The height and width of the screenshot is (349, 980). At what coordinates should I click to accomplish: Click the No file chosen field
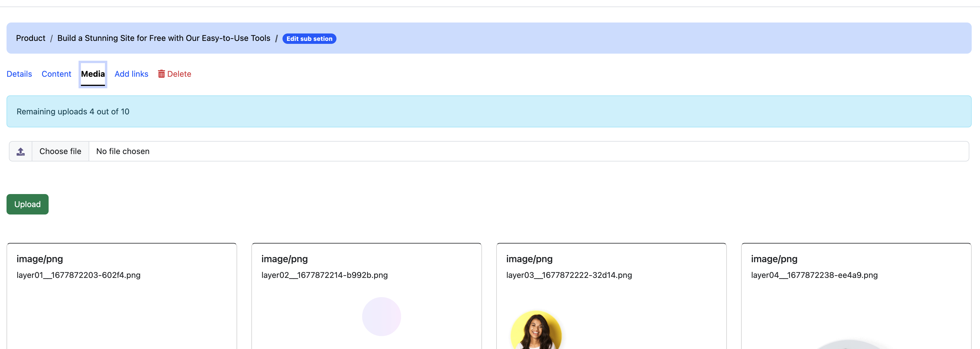(x=529, y=151)
